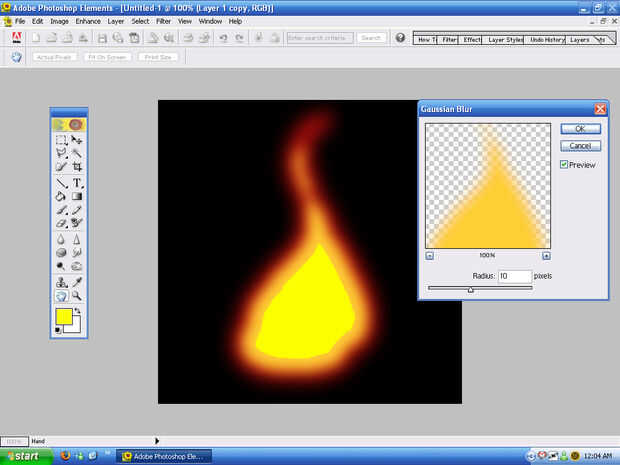Zoom out the Gaussian Blur preview
This screenshot has width=620, height=465.
pyautogui.click(x=429, y=256)
